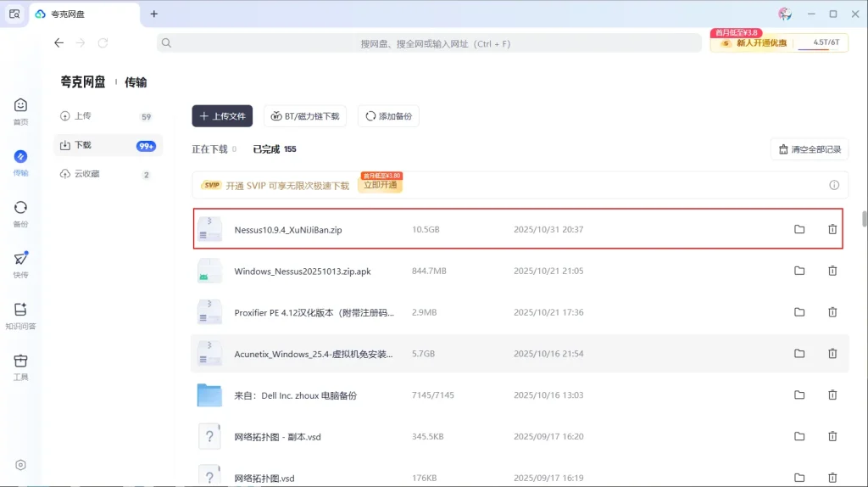
Task: Delete the Nessus10.9.4_XuNiJiBan.zip record
Action: click(x=832, y=229)
